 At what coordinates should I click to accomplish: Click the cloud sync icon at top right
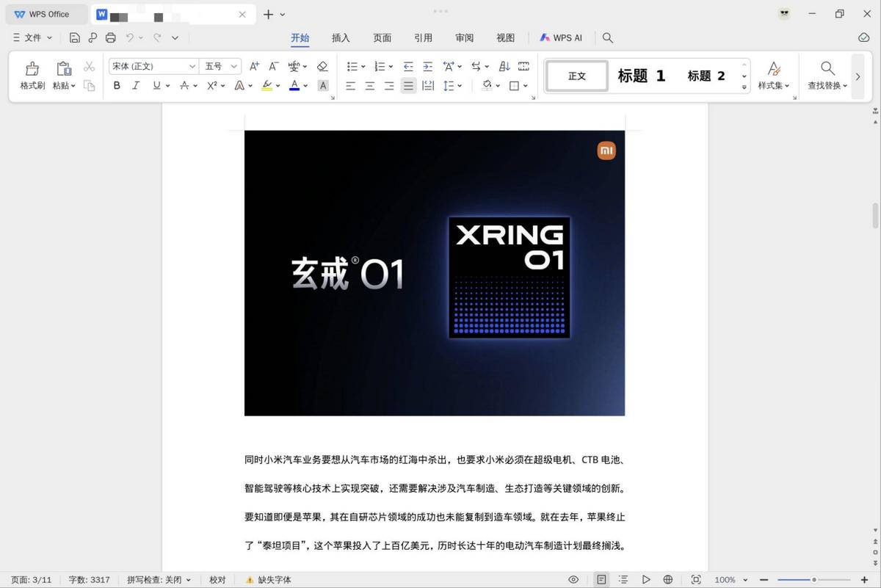coord(863,37)
